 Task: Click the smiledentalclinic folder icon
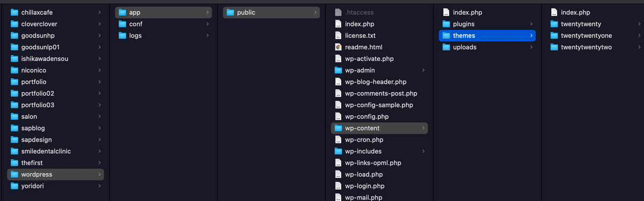coord(14,151)
